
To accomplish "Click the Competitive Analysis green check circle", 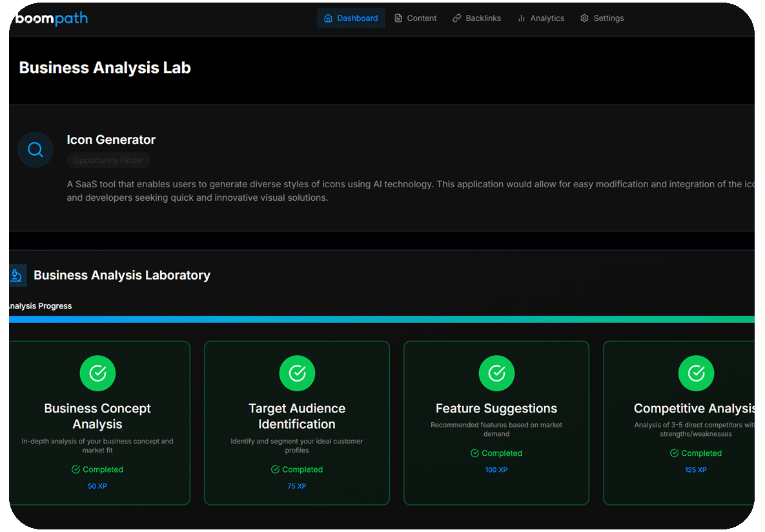I will pos(696,373).
